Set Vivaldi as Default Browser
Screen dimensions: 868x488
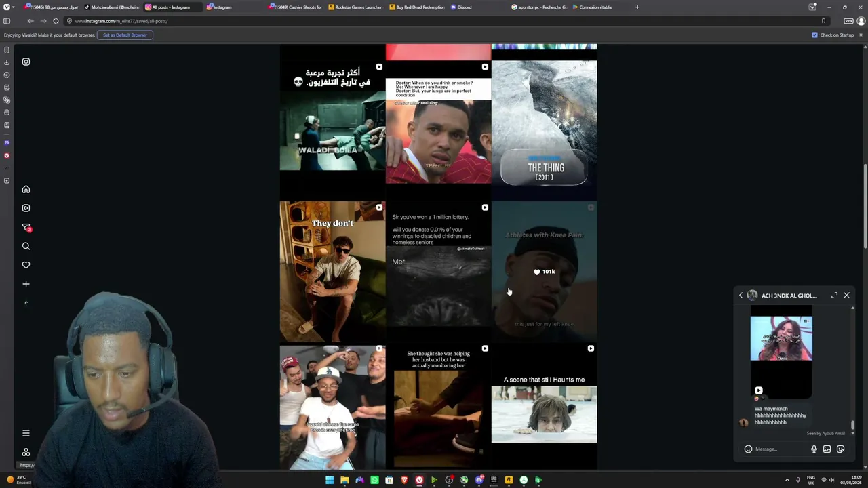(x=125, y=35)
